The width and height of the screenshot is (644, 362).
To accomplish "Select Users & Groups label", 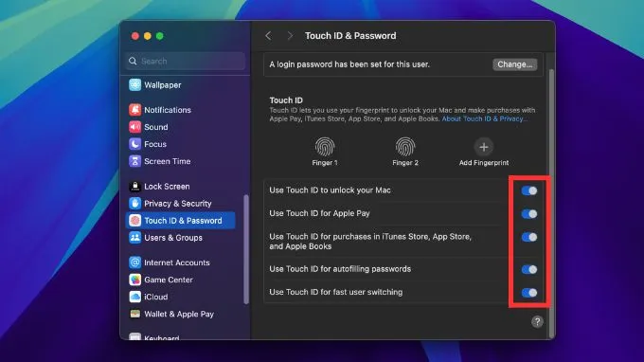I will click(173, 238).
